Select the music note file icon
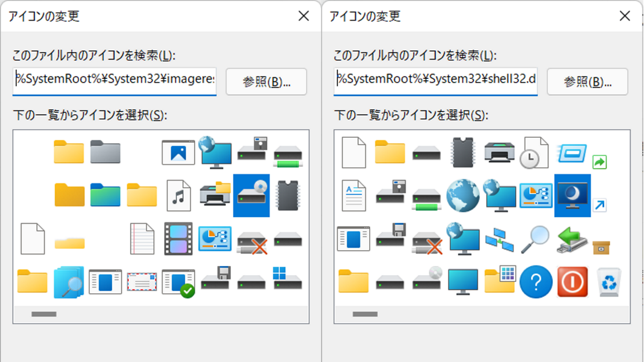Screen dimensions: 644x362 [x=179, y=195]
